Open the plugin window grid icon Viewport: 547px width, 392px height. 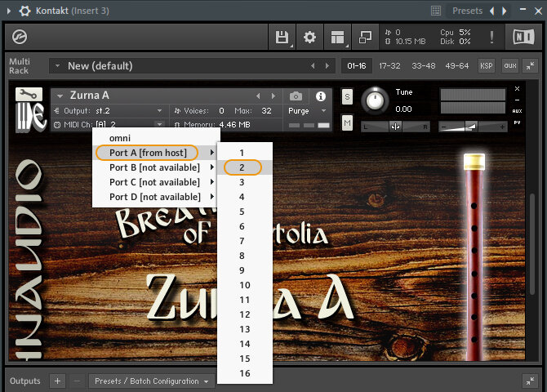coord(436,11)
